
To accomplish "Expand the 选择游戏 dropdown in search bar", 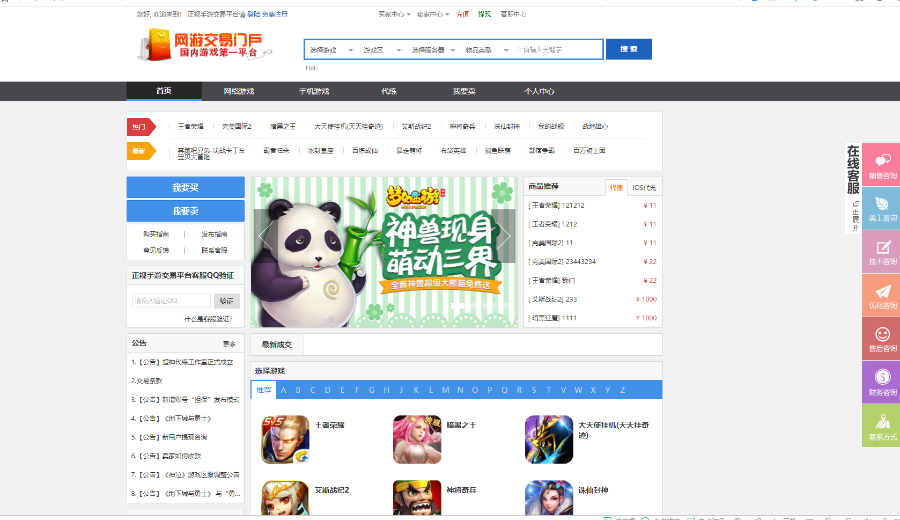I will pyautogui.click(x=331, y=50).
